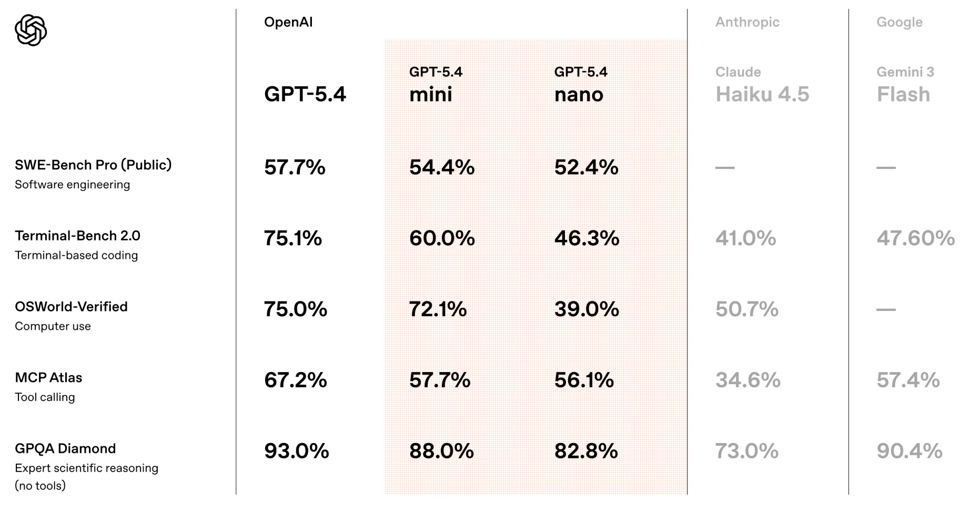Click the MCP Atlas row label
The width and height of the screenshot is (980, 512).
(48, 378)
